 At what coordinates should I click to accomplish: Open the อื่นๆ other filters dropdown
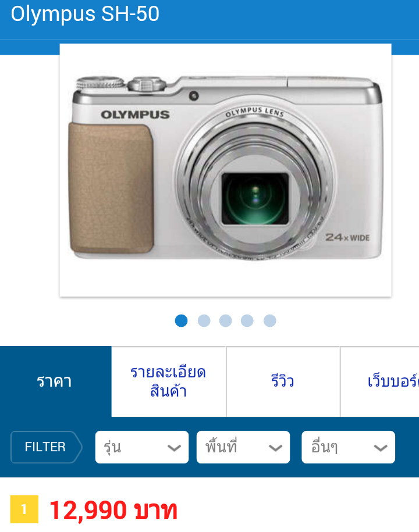348,447
